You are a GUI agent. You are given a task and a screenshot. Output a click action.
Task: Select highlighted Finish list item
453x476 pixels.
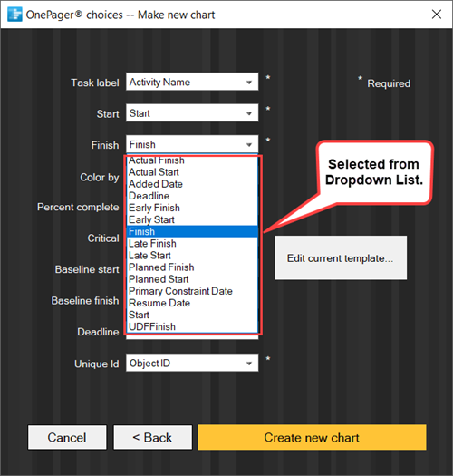point(192,231)
